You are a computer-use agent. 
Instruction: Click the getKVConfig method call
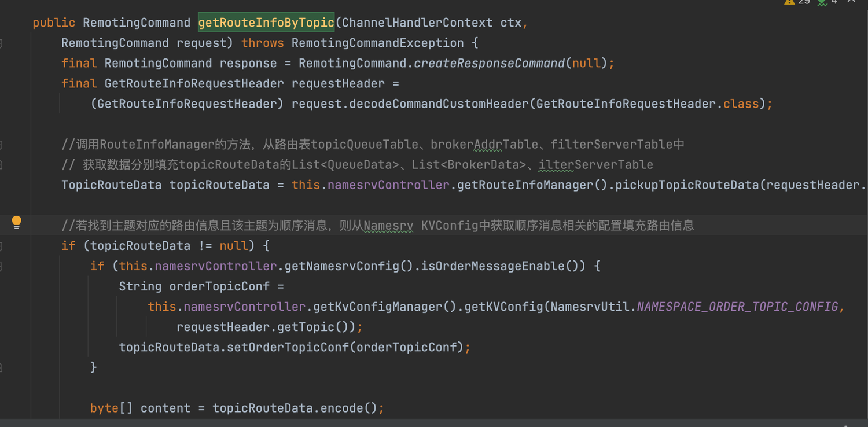(503, 306)
